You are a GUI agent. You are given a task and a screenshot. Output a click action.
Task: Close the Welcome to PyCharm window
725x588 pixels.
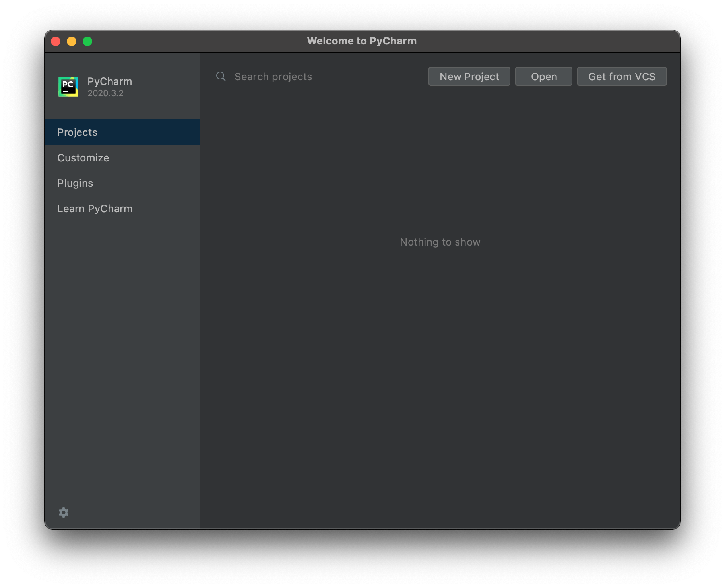(x=56, y=41)
